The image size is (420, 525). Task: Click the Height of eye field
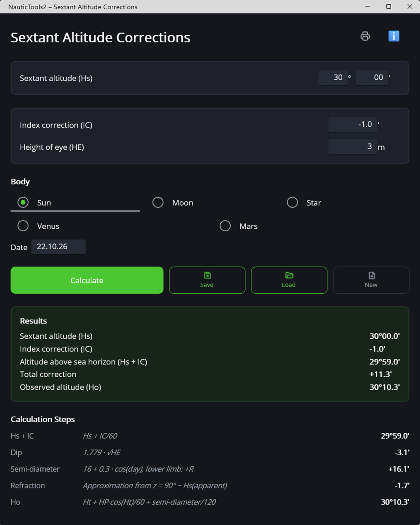tap(352, 147)
